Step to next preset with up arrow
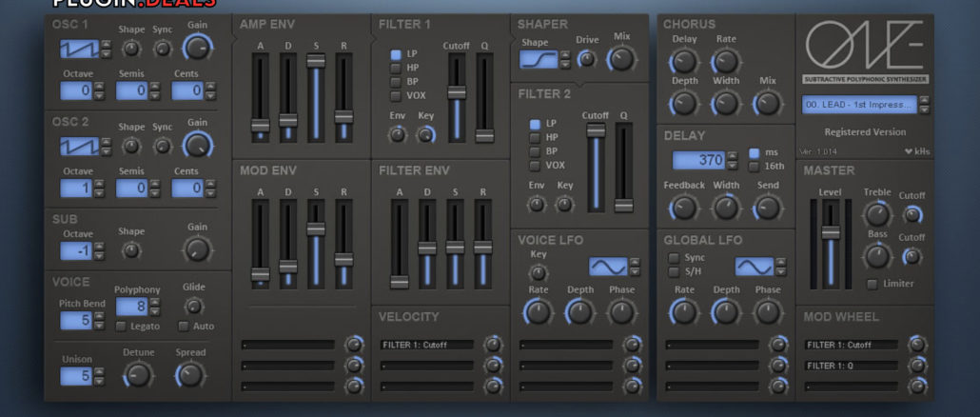The image size is (980, 417). tap(925, 101)
